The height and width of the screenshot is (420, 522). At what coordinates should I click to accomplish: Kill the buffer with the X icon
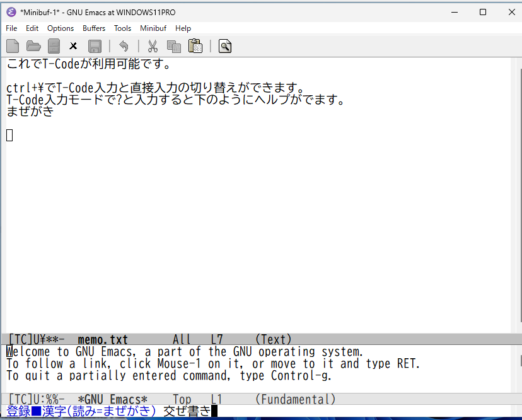73,46
